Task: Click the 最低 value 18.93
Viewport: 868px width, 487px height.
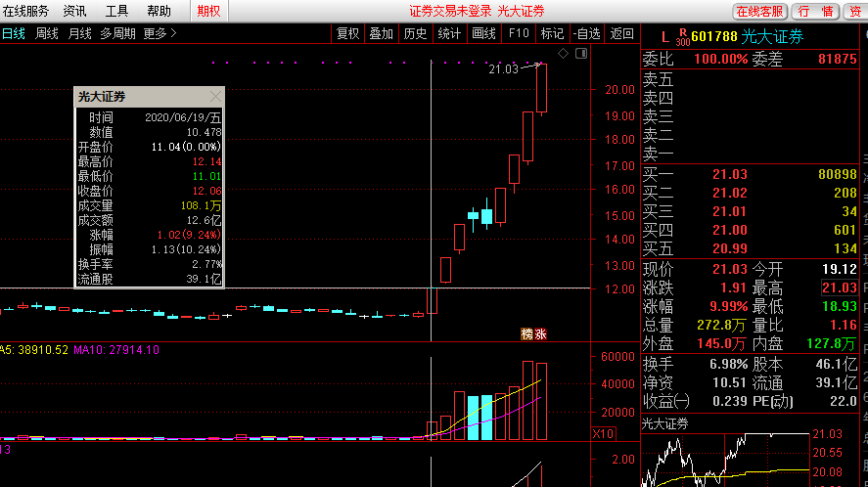Action: point(840,307)
